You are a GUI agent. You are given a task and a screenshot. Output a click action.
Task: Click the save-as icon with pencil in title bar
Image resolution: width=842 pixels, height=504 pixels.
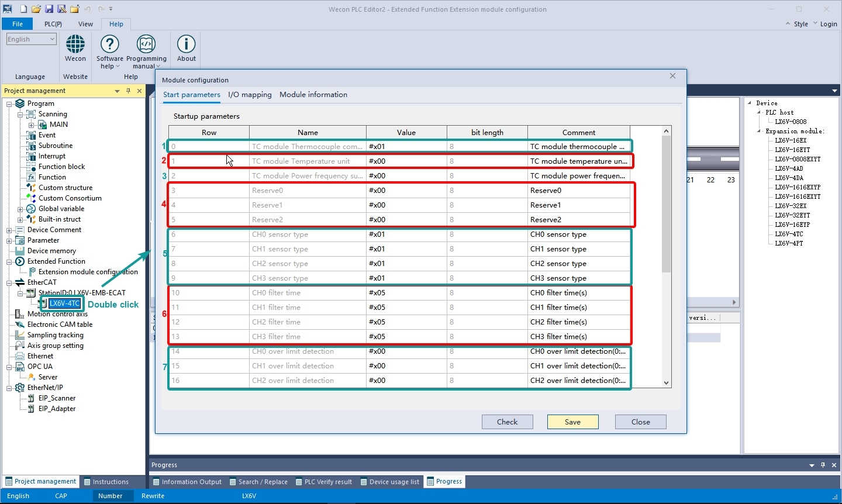pyautogui.click(x=61, y=9)
